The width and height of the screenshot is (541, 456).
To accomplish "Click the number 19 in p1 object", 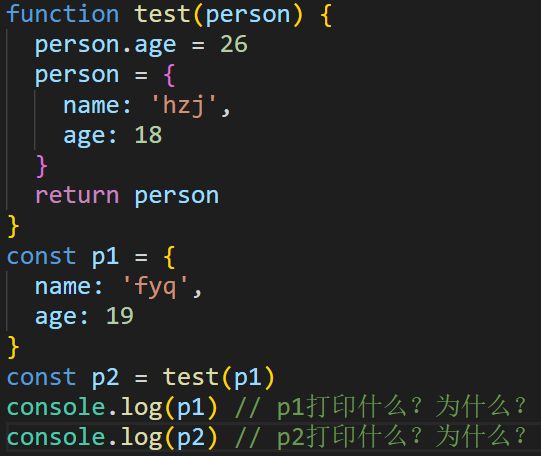I will click(119, 316).
